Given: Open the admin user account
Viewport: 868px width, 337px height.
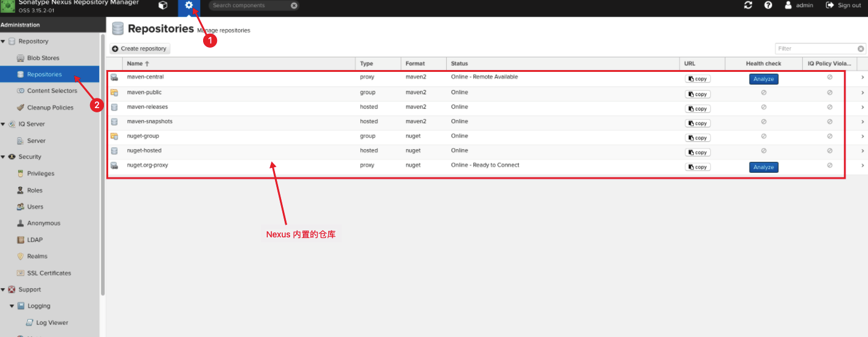Looking at the screenshot, I should pos(798,5).
